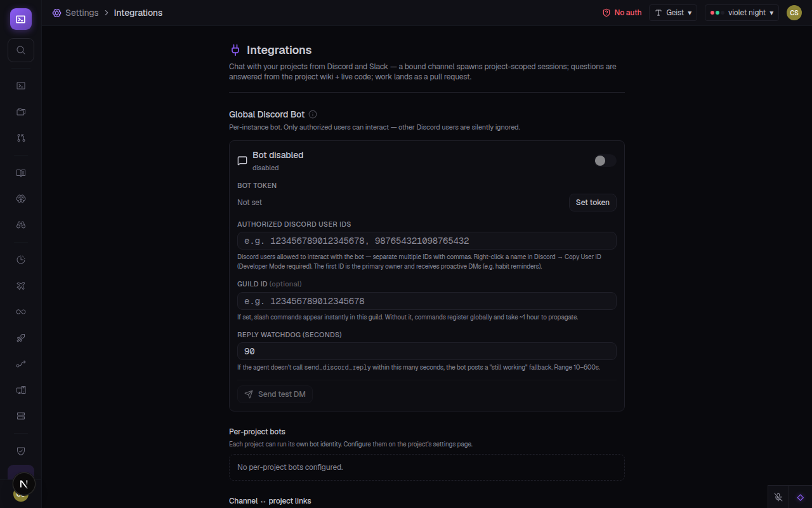812x508 pixels.
Task: Open the clock timer sidebar icon
Action: coord(21,260)
